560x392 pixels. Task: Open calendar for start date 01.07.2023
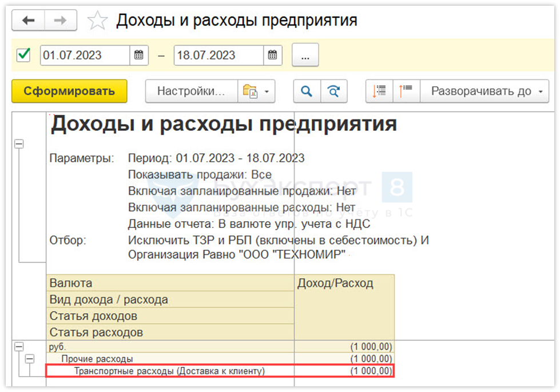[x=138, y=55]
